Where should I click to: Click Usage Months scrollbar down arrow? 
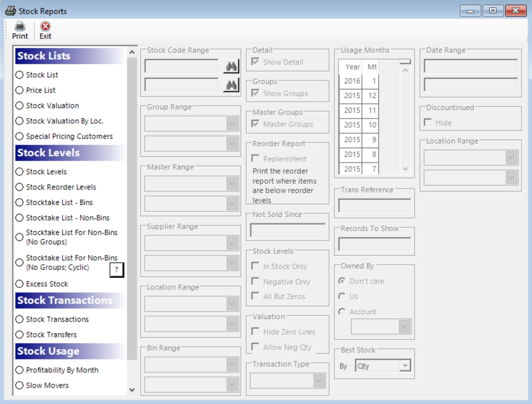(405, 169)
